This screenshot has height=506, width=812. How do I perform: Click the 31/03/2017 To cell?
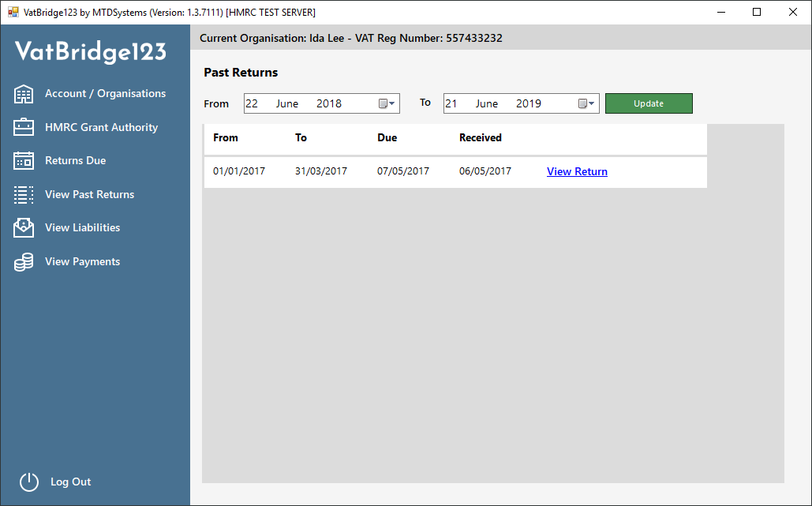(321, 171)
